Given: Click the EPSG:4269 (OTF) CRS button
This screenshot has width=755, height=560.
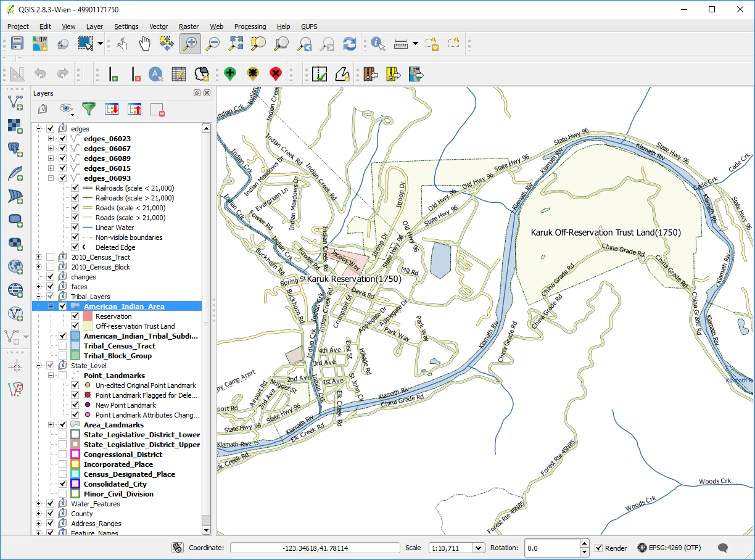Looking at the screenshot, I should tap(668, 548).
